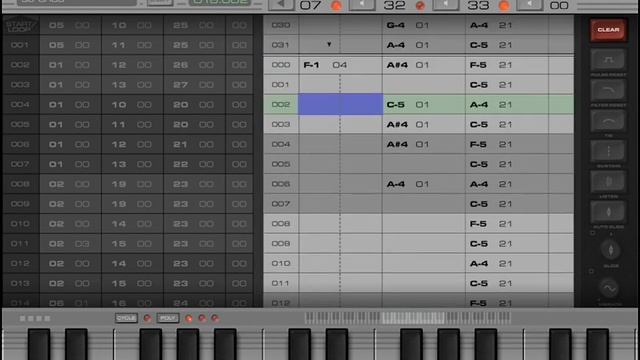Viewport: 640px width, 360px height.
Task: Tap the Auto Slide icon button
Action: (608, 212)
